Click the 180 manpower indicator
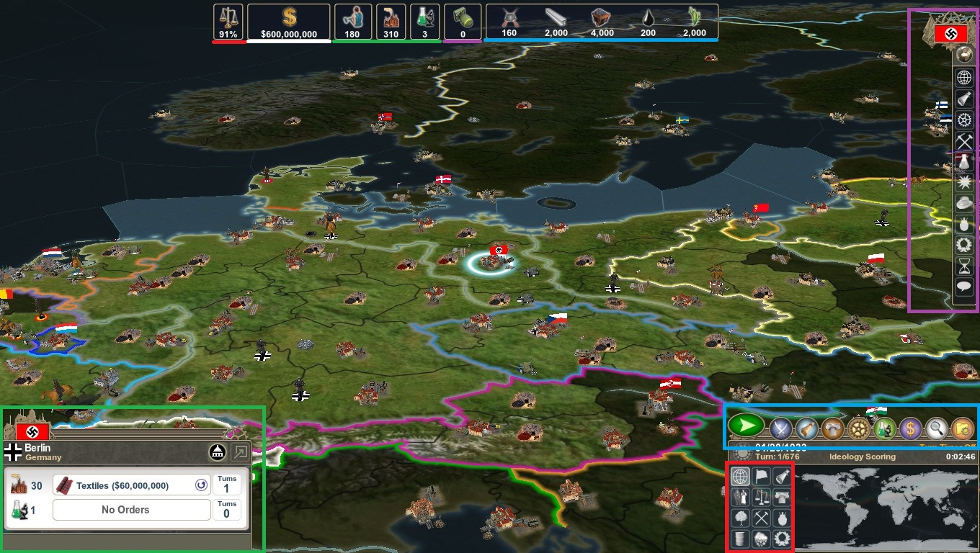Screen dimensions: 980x553 [x=353, y=22]
